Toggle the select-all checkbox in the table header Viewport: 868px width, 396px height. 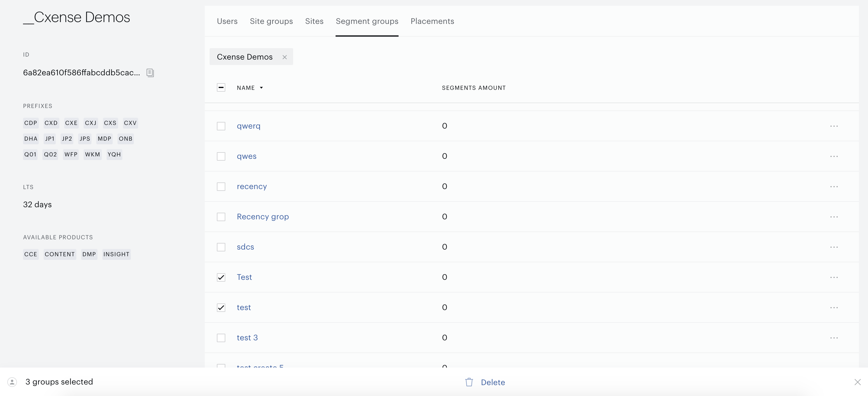pos(221,87)
